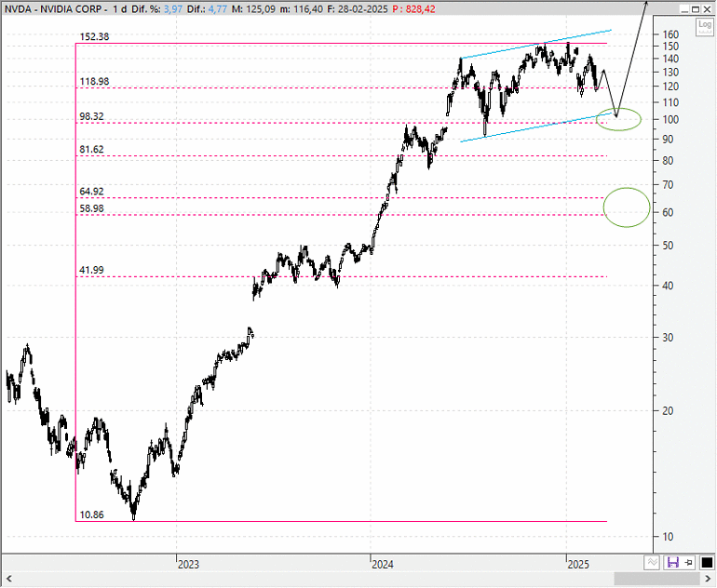Click the 100 price axis label
717x588 pixels.
tap(670, 120)
